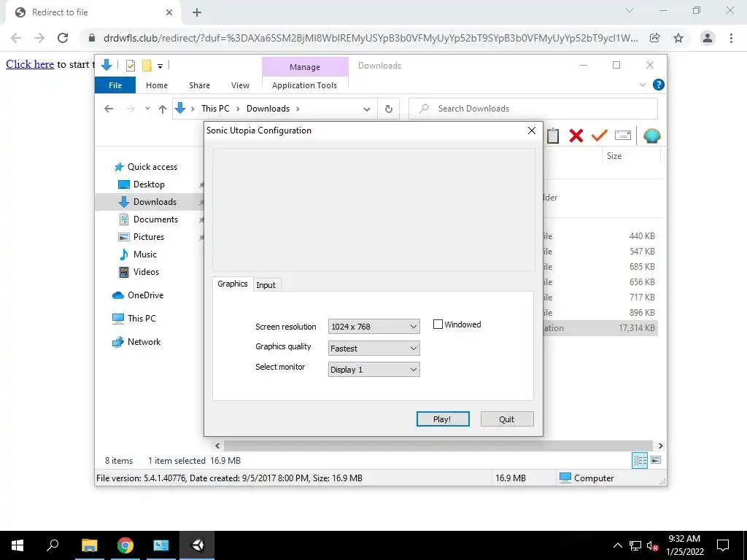This screenshot has height=560, width=747.
Task: Click the shell globe icon in Explorer
Action: (651, 136)
